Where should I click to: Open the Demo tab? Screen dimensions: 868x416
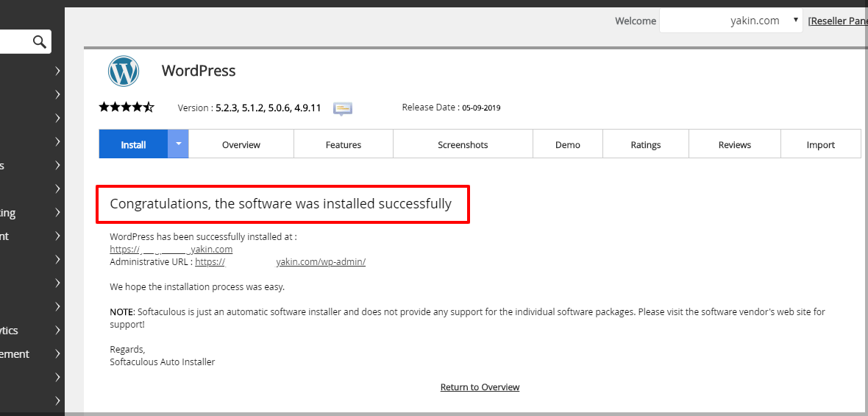568,144
